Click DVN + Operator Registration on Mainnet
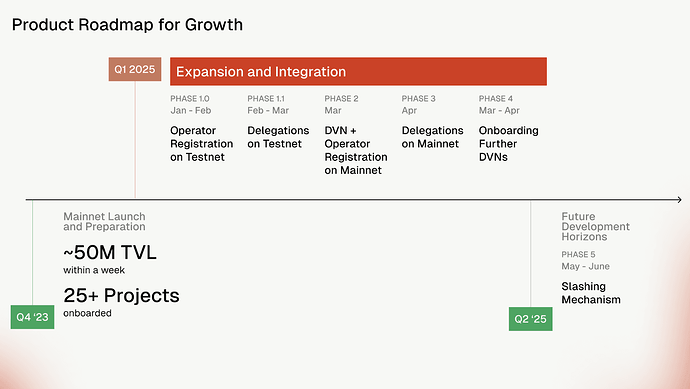Screen dimensions: 690x389 (x=356, y=150)
